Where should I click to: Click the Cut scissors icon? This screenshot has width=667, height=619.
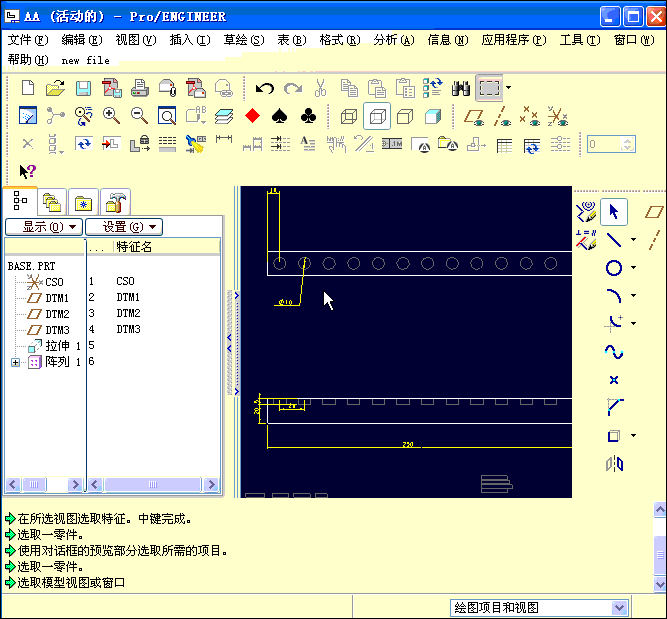point(321,88)
